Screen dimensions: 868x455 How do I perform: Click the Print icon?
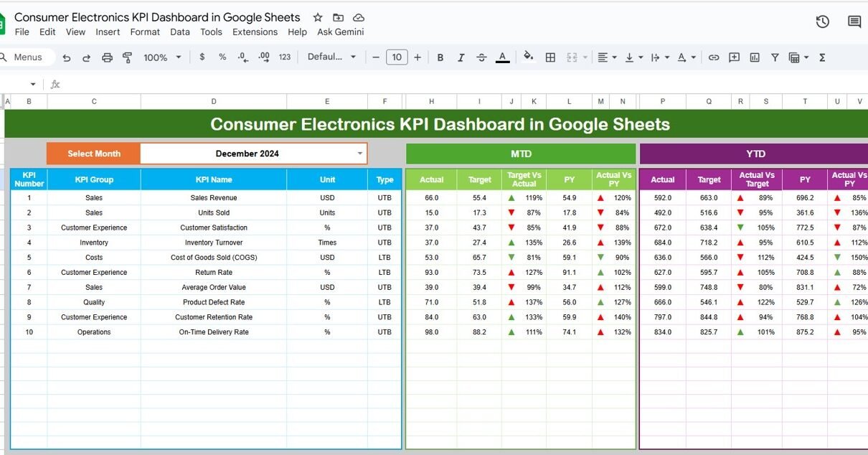(107, 57)
